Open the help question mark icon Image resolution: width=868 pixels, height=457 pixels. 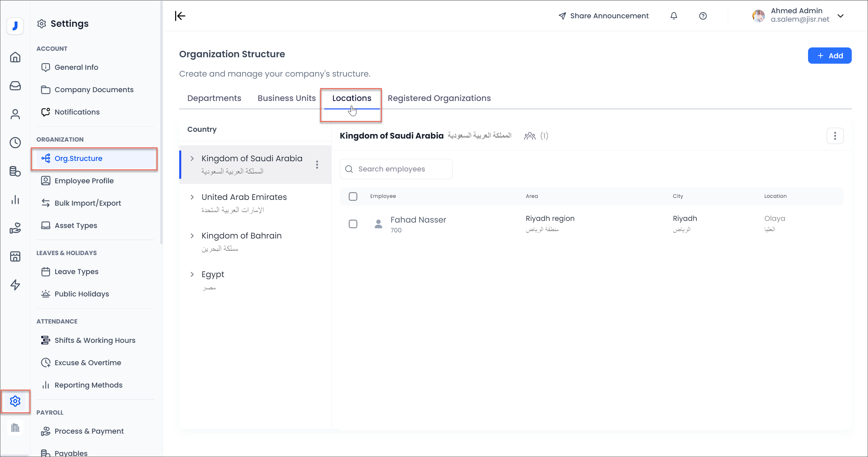(x=703, y=16)
